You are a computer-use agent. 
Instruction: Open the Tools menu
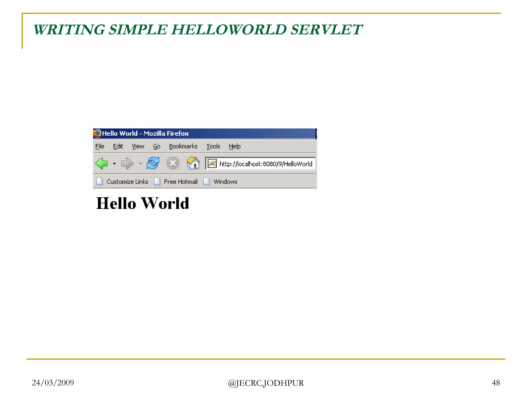[213, 147]
